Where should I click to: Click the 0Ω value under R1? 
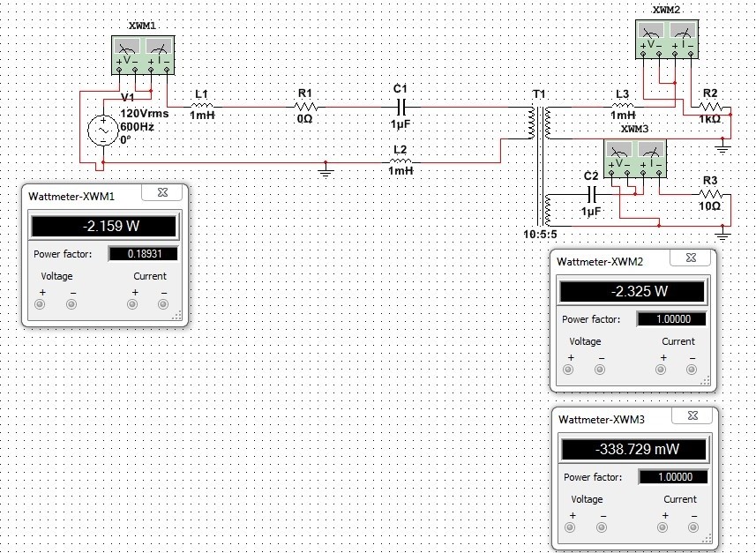[x=304, y=118]
